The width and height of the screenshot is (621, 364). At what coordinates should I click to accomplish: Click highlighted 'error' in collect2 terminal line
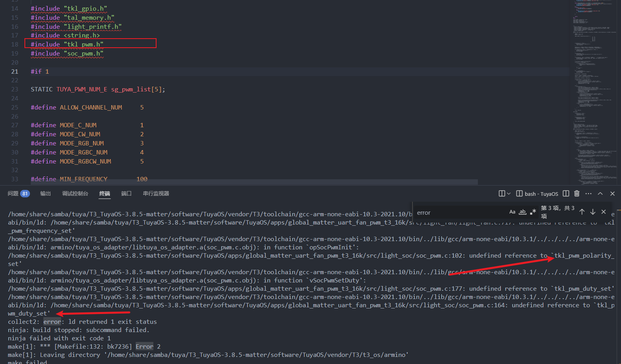coord(52,322)
